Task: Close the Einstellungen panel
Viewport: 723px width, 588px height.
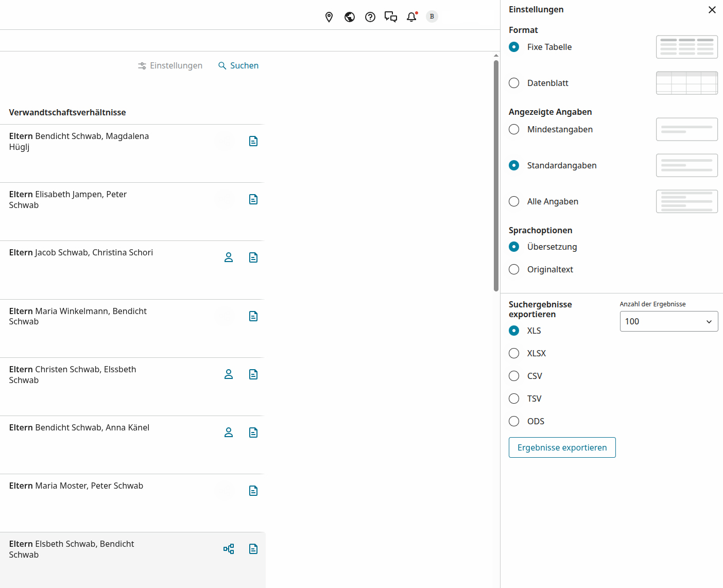Action: click(712, 10)
